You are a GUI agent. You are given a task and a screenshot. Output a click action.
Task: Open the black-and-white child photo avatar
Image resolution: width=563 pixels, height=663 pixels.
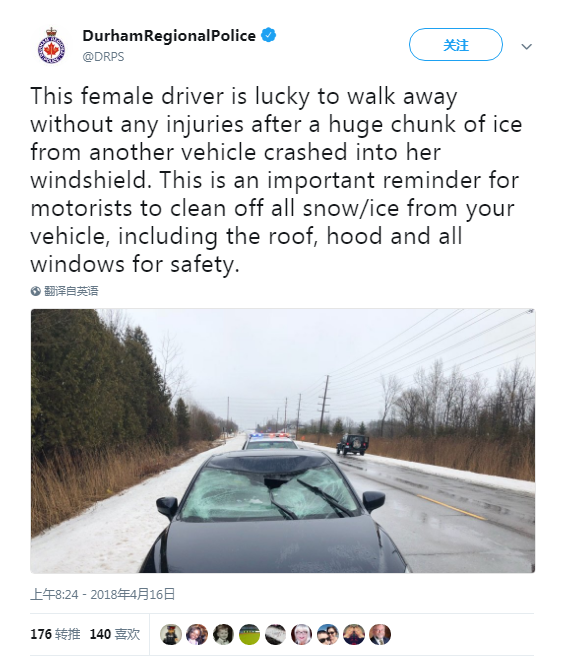point(223,634)
